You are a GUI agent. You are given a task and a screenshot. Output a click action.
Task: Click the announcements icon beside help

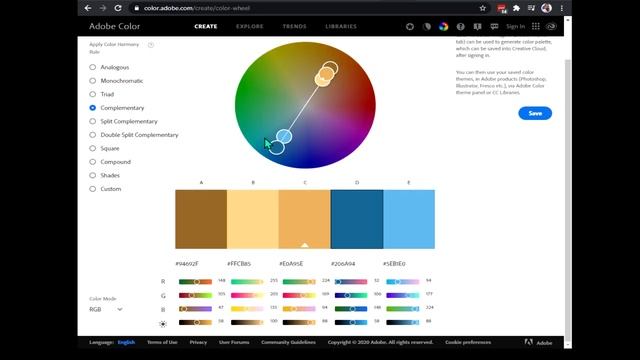coord(477,27)
